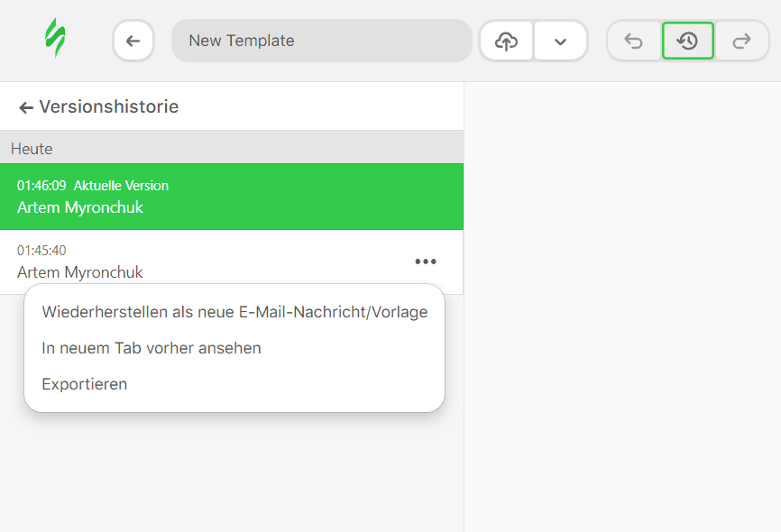
Task: Click the author name under the 01:45:40 version
Action: [80, 272]
